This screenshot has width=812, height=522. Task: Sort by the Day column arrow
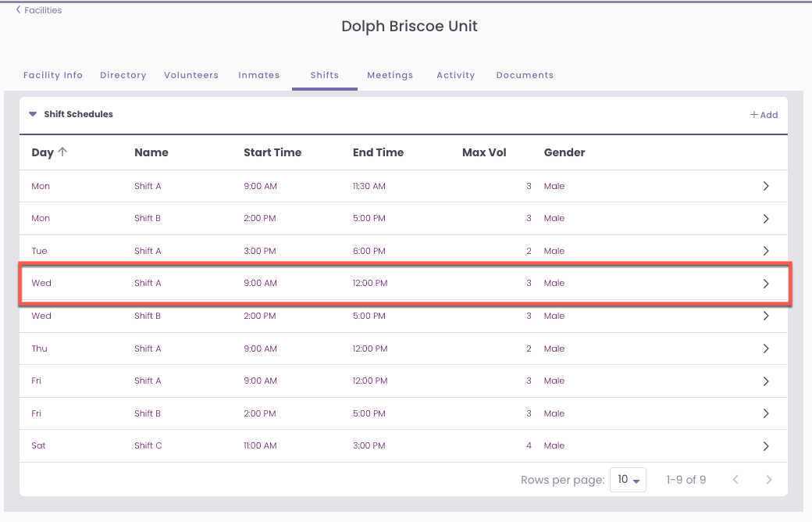tap(62, 152)
